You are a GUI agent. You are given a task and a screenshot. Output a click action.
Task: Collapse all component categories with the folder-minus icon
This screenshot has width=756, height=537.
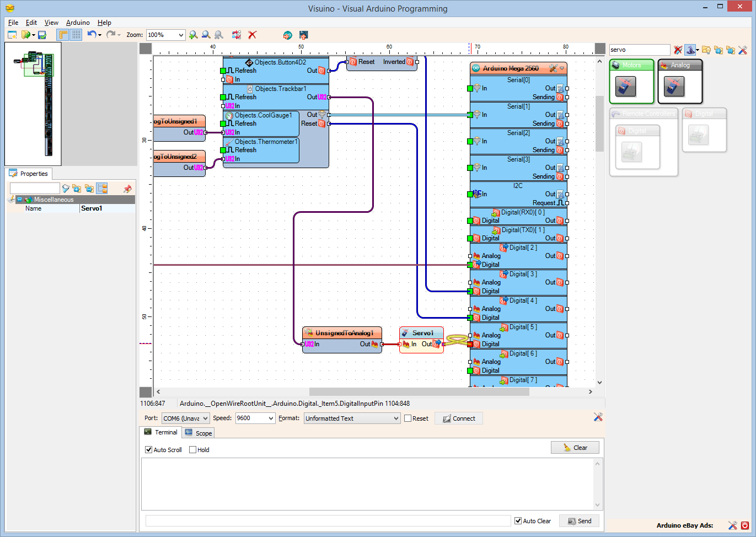[x=731, y=50]
